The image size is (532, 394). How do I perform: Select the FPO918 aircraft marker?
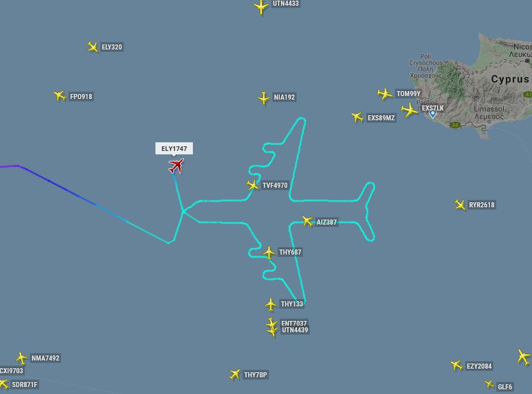pos(60,96)
